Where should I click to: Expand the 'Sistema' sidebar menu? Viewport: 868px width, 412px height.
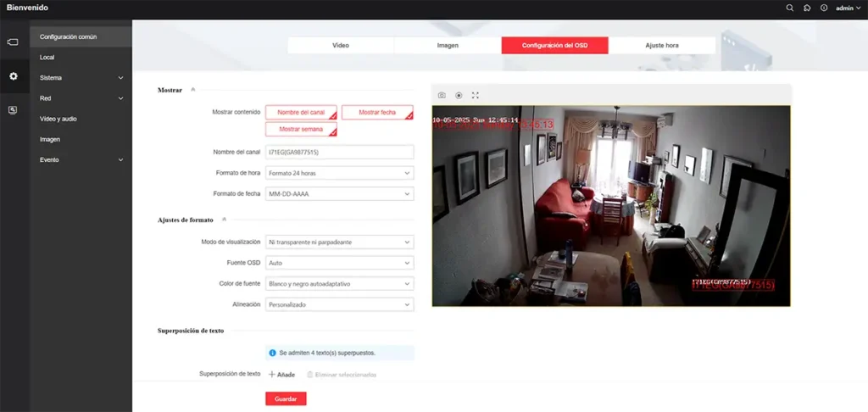pyautogui.click(x=81, y=78)
